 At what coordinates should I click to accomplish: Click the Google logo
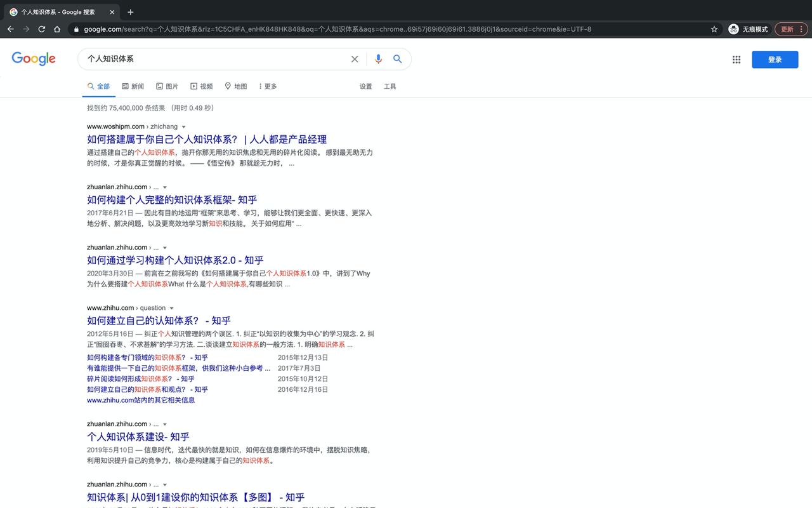[x=34, y=59]
